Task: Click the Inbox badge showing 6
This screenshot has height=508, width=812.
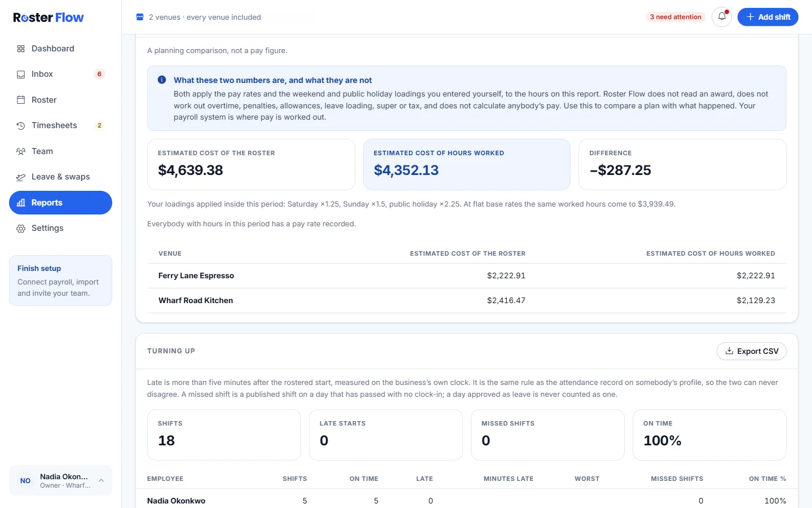Action: click(99, 74)
